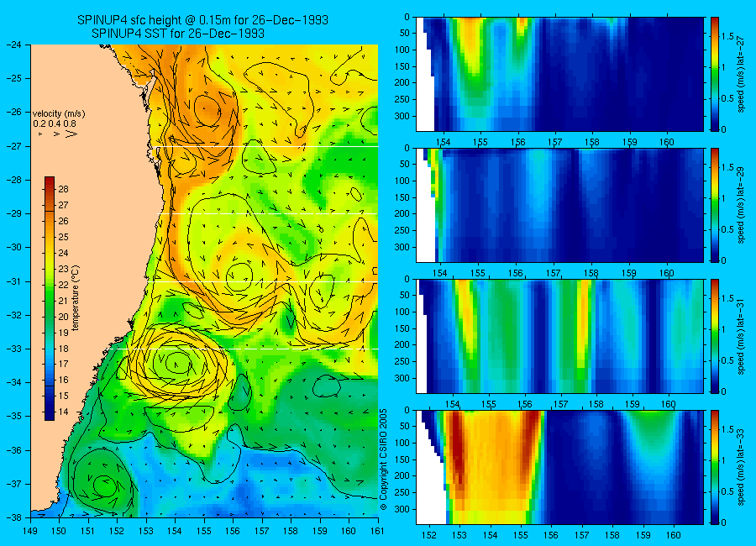Click the speed color bar for lat=-31
756x546 pixels.
[x=715, y=336]
